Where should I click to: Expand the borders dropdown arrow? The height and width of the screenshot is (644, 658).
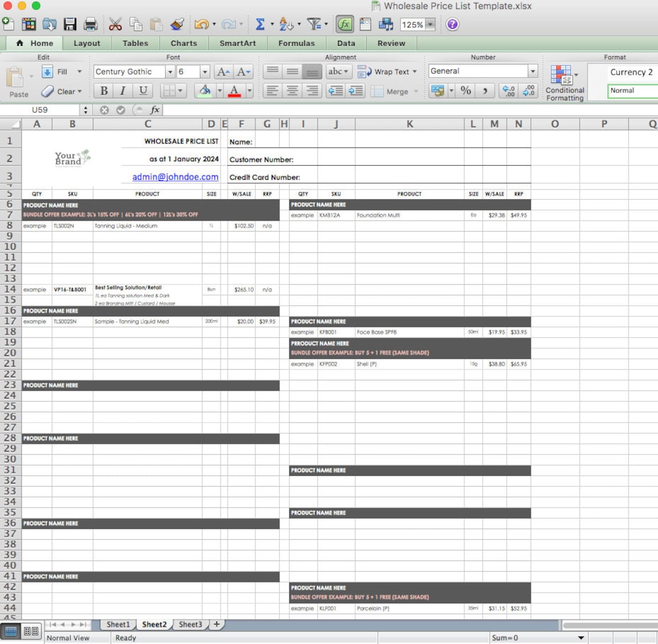tap(180, 91)
